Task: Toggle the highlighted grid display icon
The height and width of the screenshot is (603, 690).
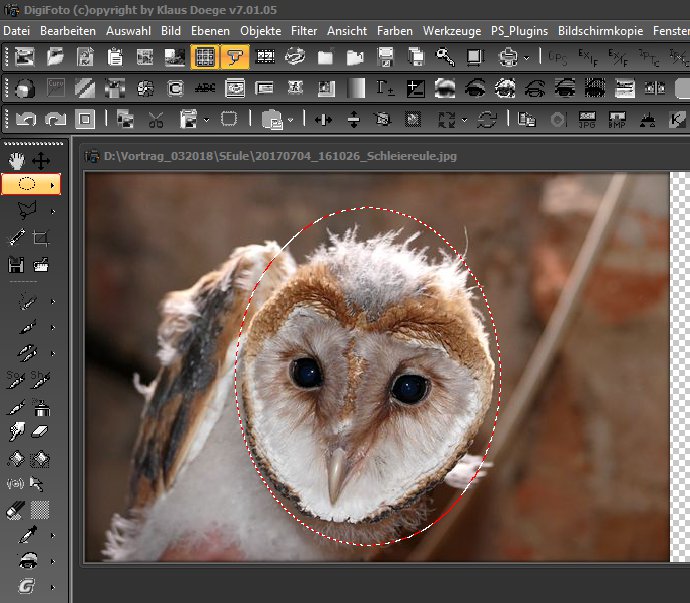Action: point(205,56)
